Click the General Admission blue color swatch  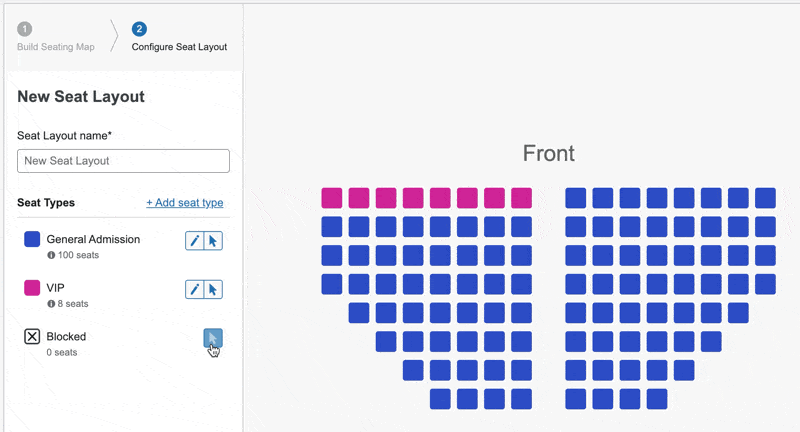[32, 239]
